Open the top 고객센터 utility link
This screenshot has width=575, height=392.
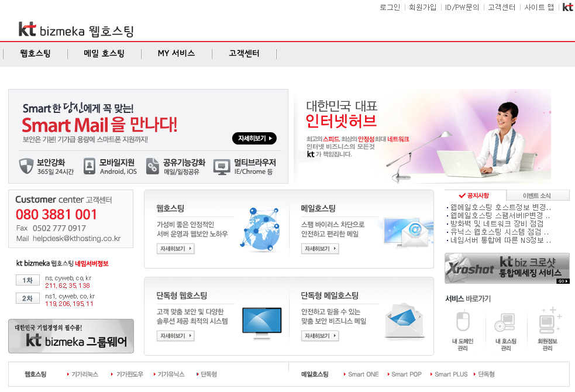pyautogui.click(x=501, y=8)
